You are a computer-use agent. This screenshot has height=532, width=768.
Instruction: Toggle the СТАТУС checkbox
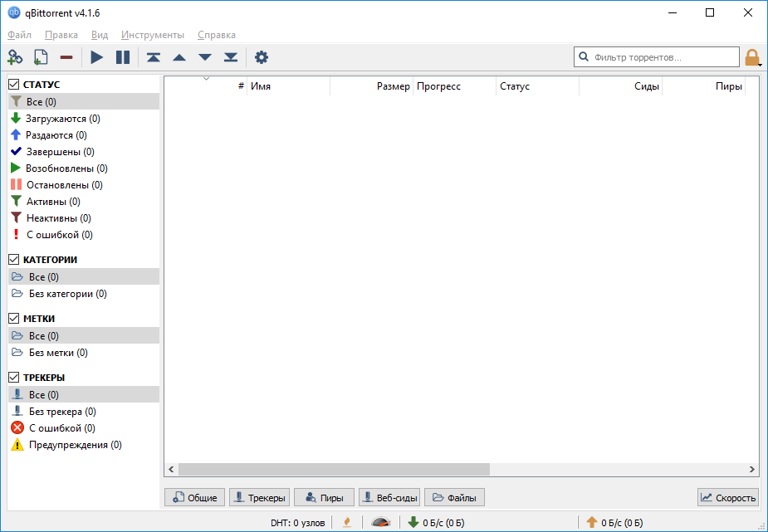pyautogui.click(x=14, y=84)
